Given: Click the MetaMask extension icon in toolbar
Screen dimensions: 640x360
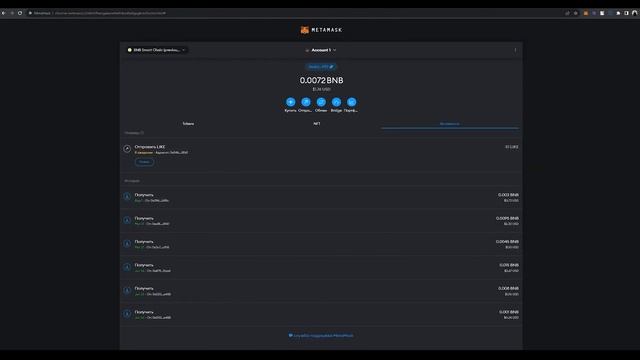Looking at the screenshot, I should [586, 13].
